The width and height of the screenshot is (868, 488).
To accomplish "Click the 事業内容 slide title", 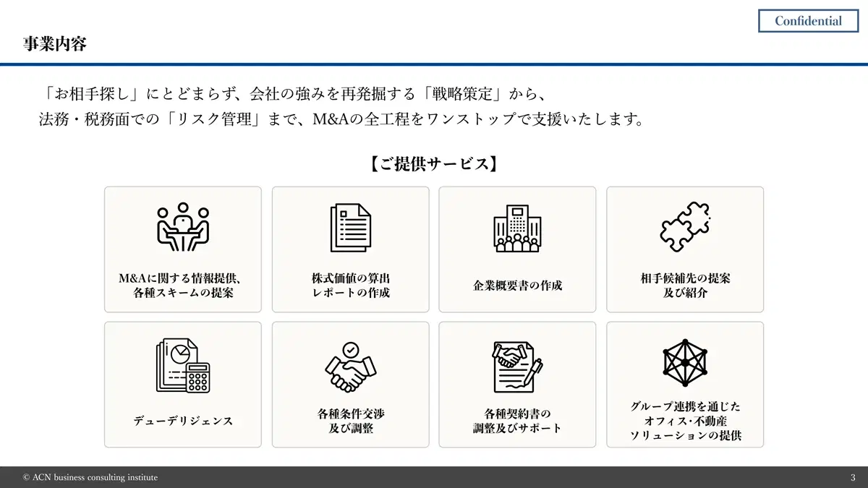I will [x=54, y=43].
